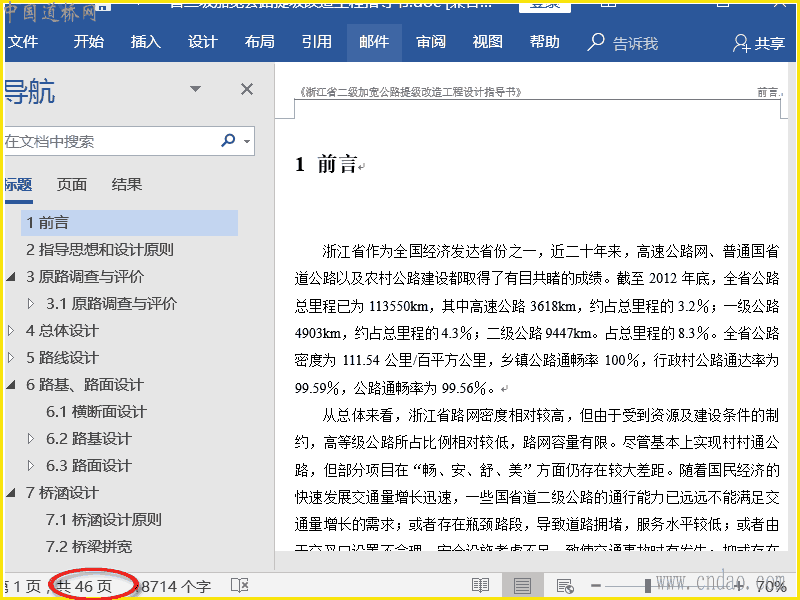Open the 文件 menu
The width and height of the screenshot is (800, 600).
22,42
